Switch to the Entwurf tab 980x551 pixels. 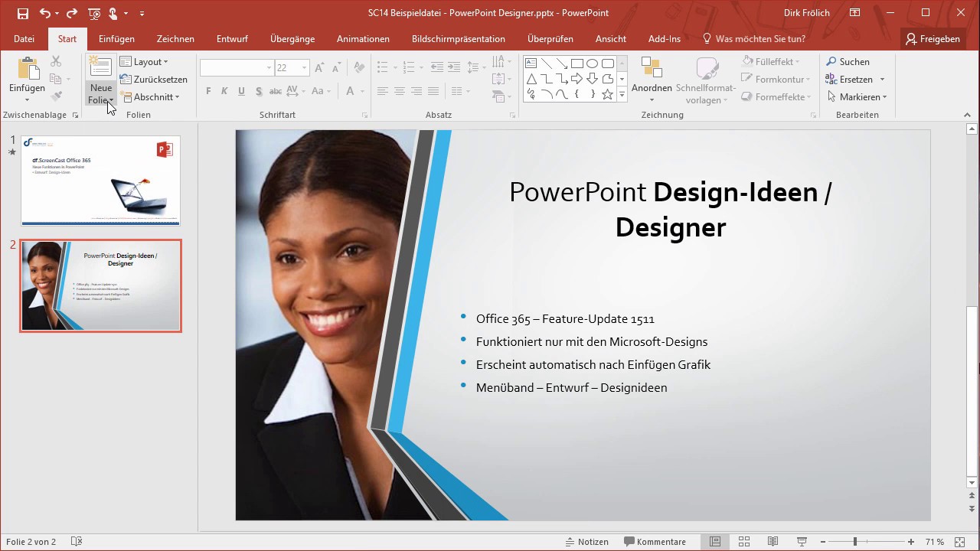click(232, 39)
